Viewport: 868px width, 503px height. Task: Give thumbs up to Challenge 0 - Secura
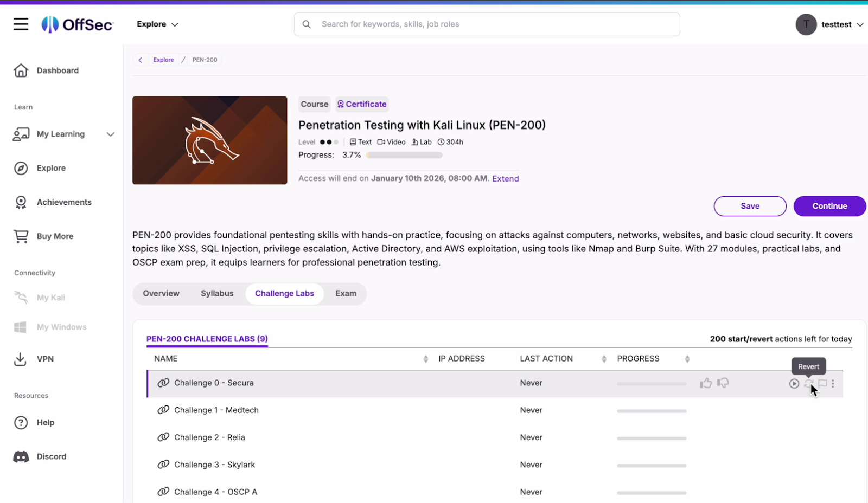[x=706, y=383]
